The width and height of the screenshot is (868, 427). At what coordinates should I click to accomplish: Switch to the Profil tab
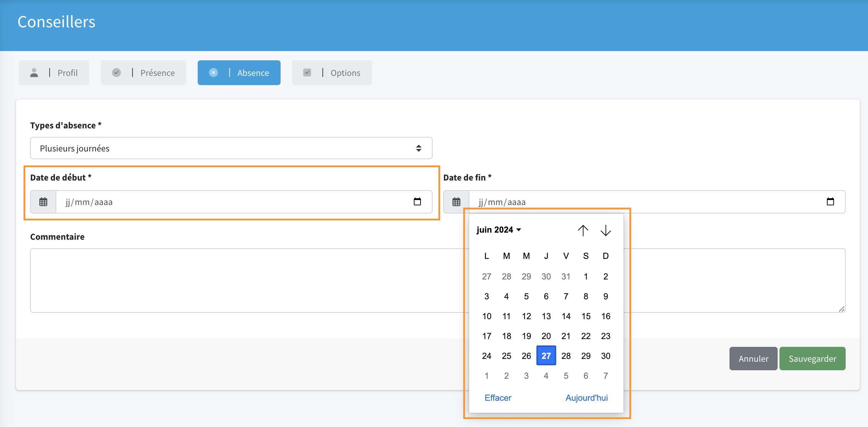coord(54,73)
